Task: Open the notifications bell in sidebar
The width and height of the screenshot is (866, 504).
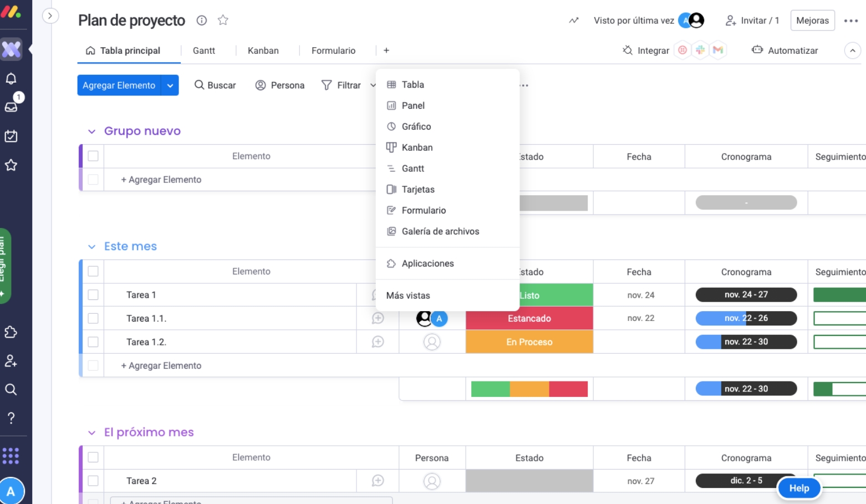Action: tap(11, 79)
